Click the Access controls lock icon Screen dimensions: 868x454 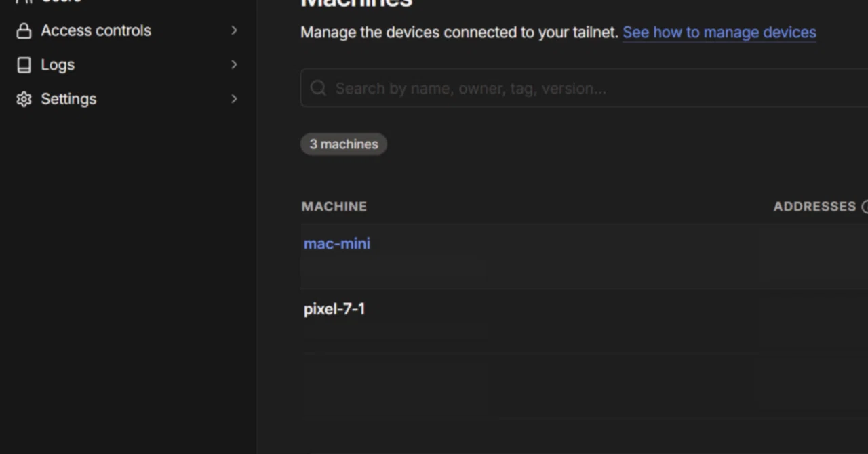pyautogui.click(x=24, y=31)
